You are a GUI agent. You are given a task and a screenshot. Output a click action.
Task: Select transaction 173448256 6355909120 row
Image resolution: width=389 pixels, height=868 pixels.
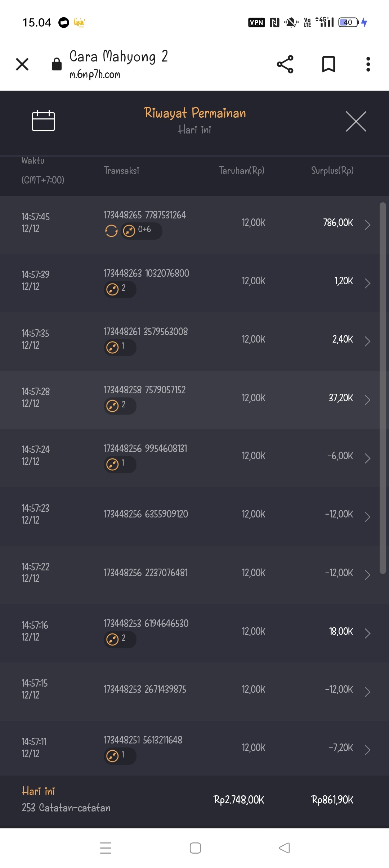tap(146, 514)
